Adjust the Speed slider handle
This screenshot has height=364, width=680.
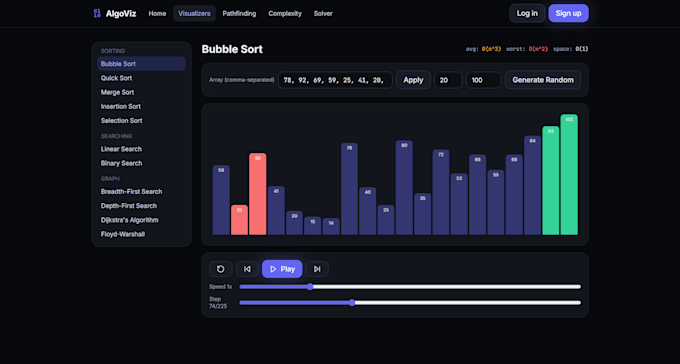[x=310, y=287]
